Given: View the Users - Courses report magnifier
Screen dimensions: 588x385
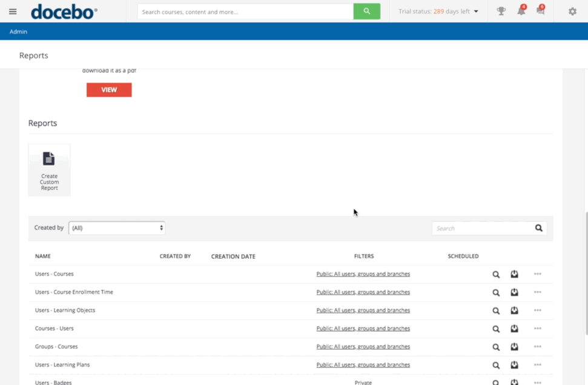Looking at the screenshot, I should click(x=496, y=275).
